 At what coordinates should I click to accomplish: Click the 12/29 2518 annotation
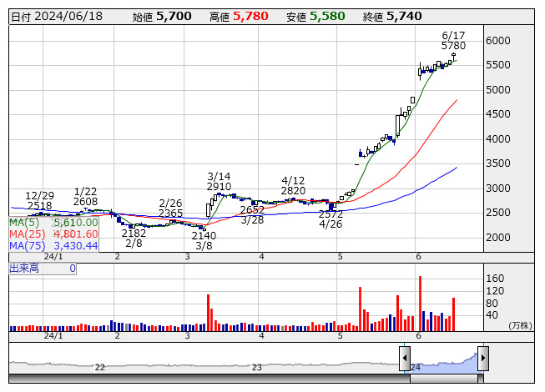(39, 201)
